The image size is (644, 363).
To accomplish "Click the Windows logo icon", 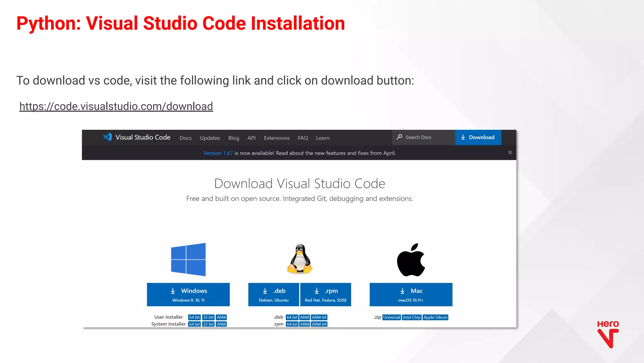I will 188,259.
